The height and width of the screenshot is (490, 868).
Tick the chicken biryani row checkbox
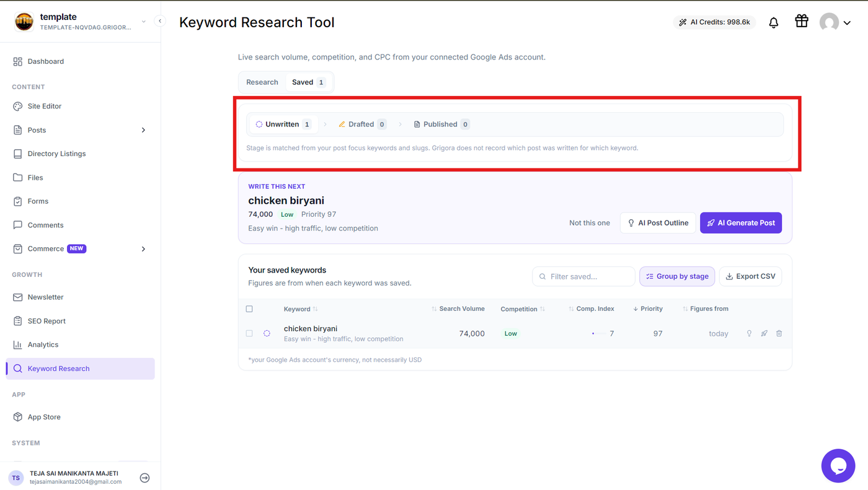(249, 333)
